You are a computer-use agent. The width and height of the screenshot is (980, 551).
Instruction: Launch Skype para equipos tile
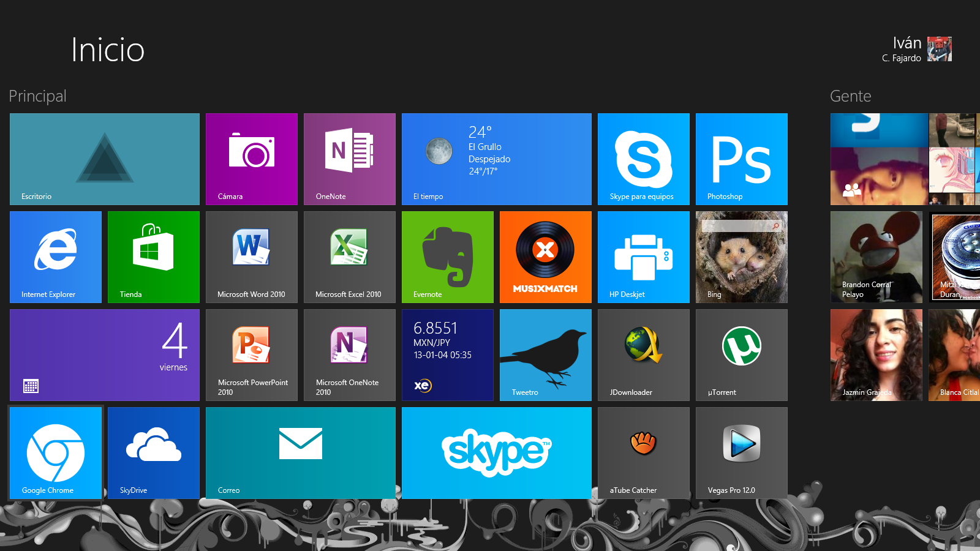coord(644,159)
